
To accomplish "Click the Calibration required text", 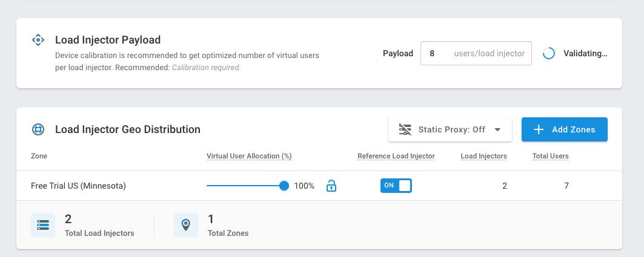I will pos(206,68).
